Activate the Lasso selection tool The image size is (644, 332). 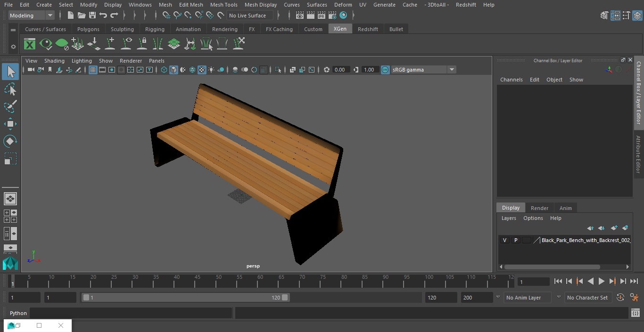(10, 89)
